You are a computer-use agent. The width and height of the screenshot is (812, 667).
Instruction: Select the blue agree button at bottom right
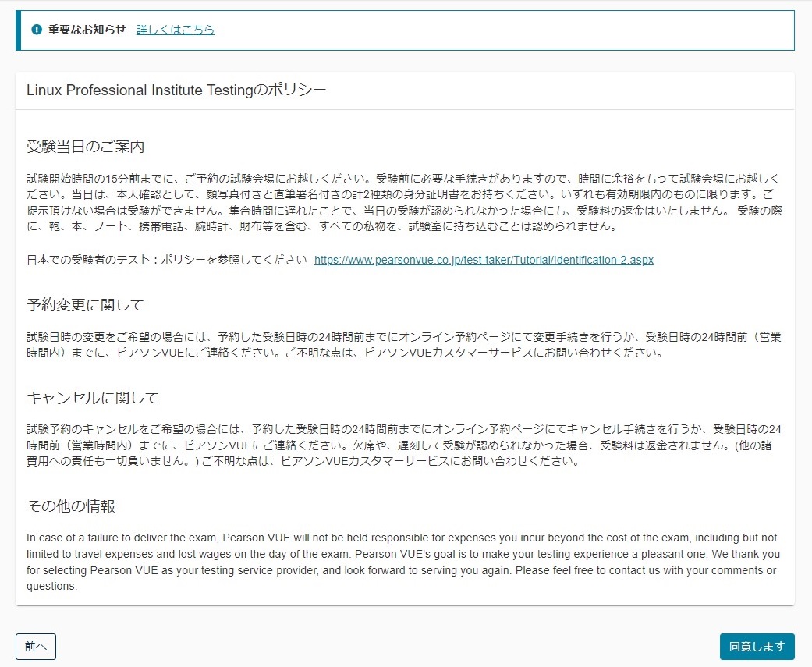pos(756,646)
